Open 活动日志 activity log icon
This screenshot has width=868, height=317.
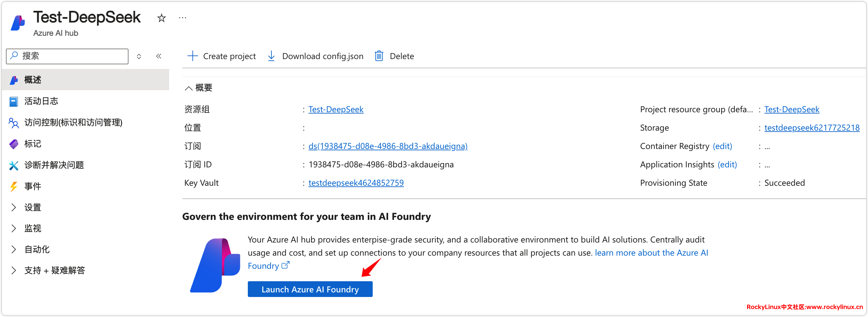coord(14,101)
